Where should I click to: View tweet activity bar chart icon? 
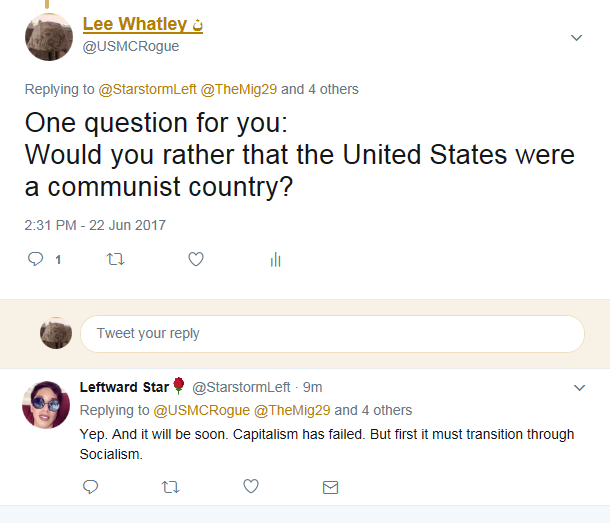click(275, 260)
